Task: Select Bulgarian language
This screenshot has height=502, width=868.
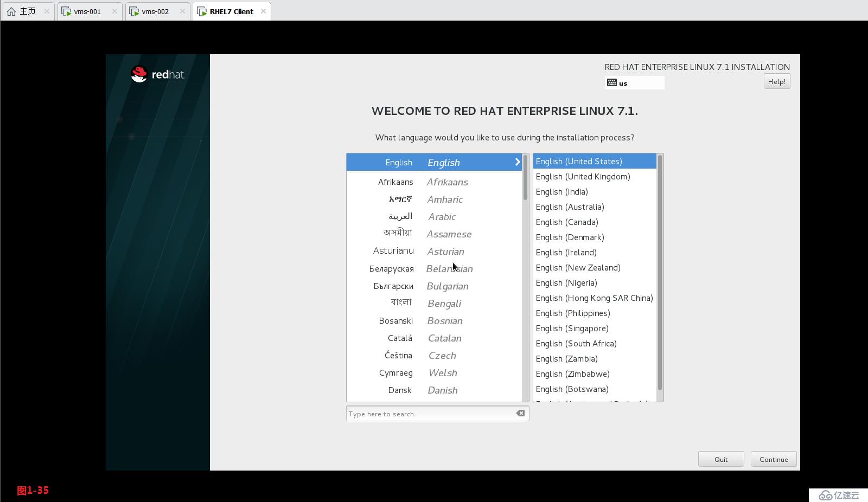Action: click(x=434, y=286)
